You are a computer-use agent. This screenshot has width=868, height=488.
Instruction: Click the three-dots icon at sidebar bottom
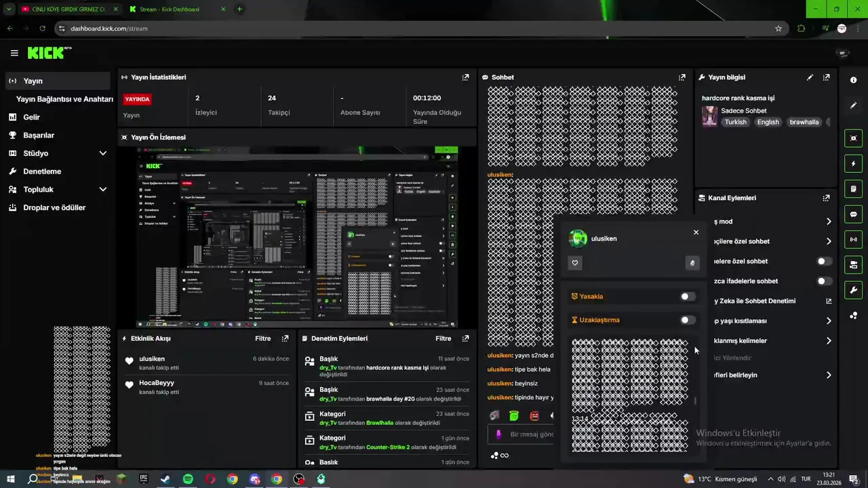point(853,316)
